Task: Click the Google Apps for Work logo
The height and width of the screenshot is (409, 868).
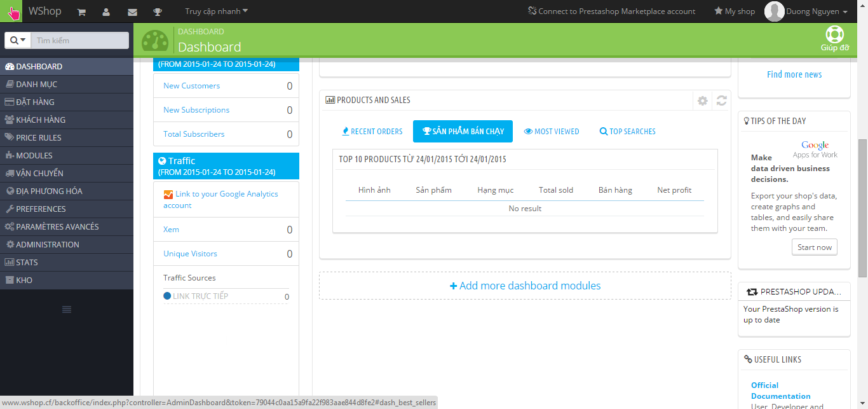Action: [x=815, y=149]
